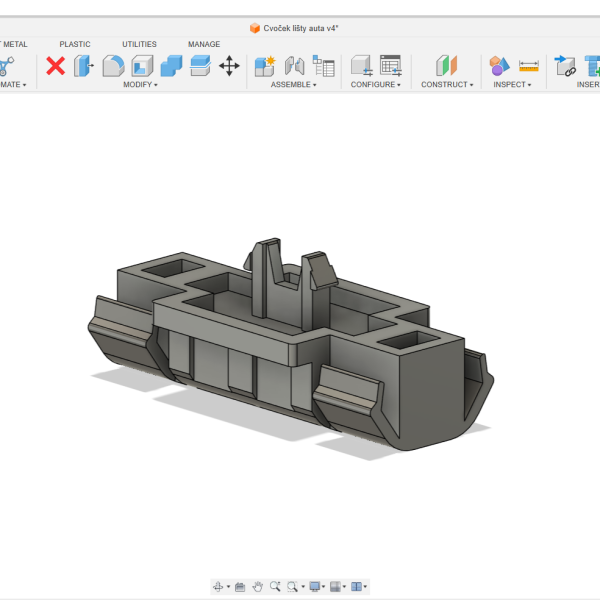
Task: Select the Fillet tool
Action: coord(113,66)
